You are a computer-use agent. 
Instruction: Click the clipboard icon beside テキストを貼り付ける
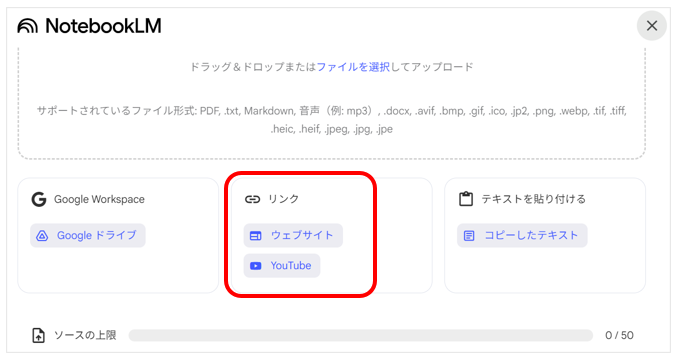[x=466, y=199]
